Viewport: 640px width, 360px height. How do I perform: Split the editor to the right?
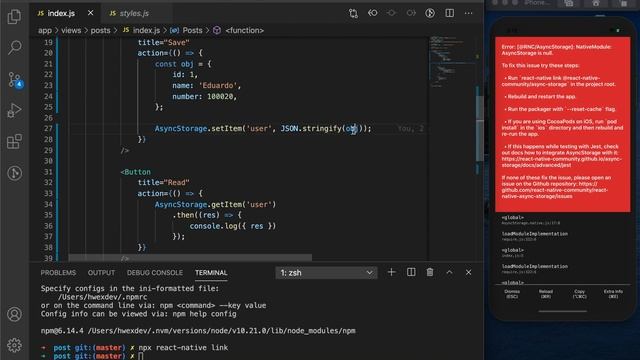coord(449,13)
